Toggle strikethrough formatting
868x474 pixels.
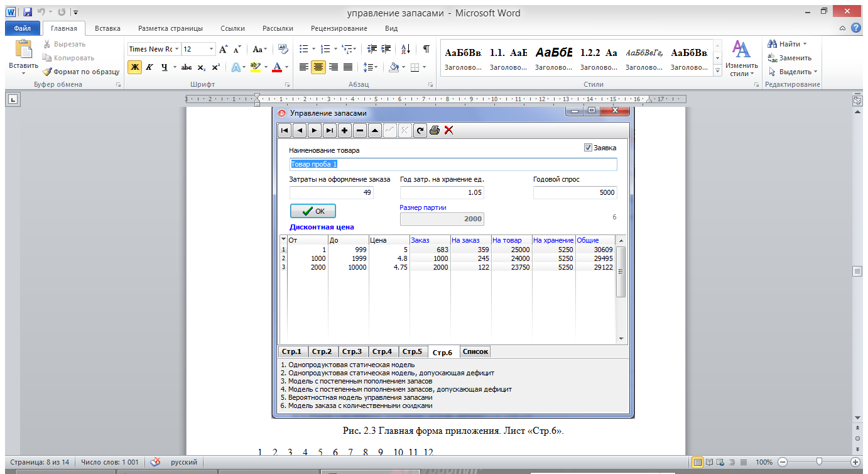tap(187, 67)
